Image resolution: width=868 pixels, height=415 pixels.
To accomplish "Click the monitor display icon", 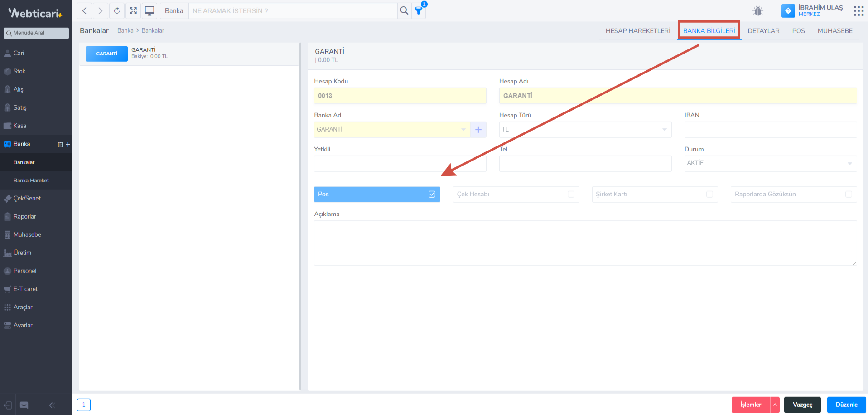I will point(149,10).
